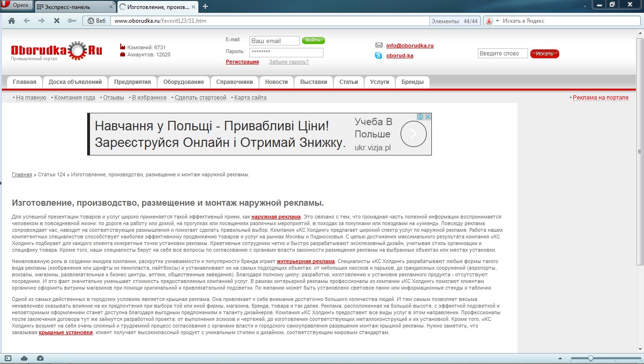644x364 pixels.
Task: Click the globe 'Веб' site badge
Action: (96, 21)
